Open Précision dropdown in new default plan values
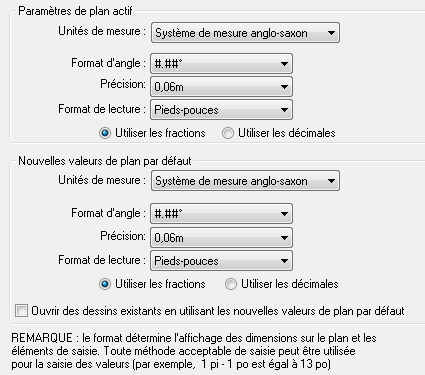This screenshot has width=425, height=375. (x=221, y=238)
